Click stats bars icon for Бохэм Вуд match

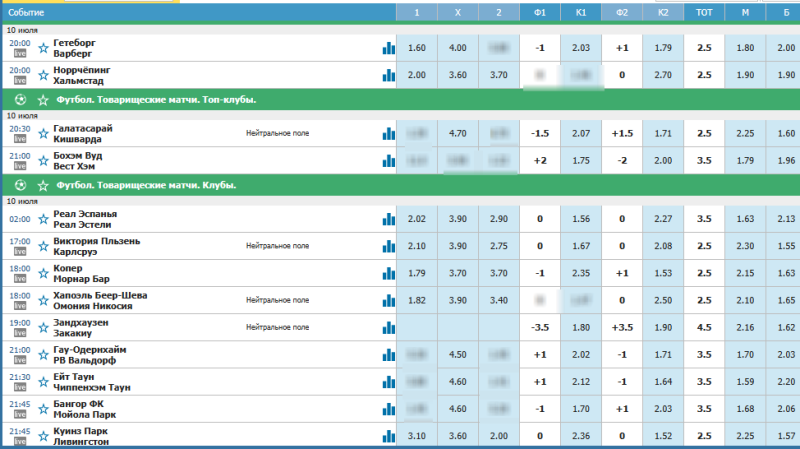(x=388, y=161)
